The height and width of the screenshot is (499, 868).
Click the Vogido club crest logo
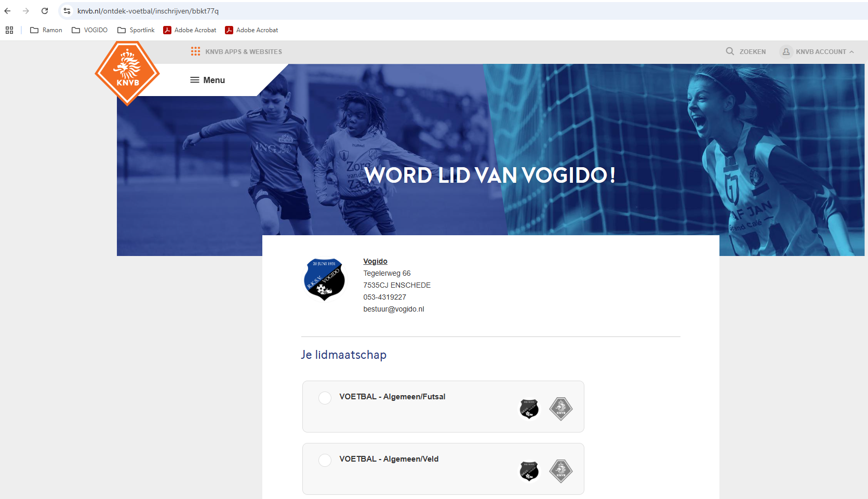pos(324,279)
